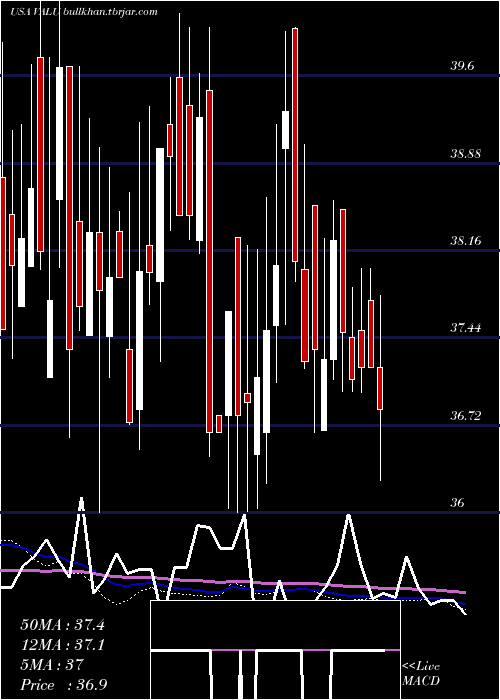This screenshot has width=500, height=700.
Task: Click the last red candlestick on the right
Action: coord(380,388)
